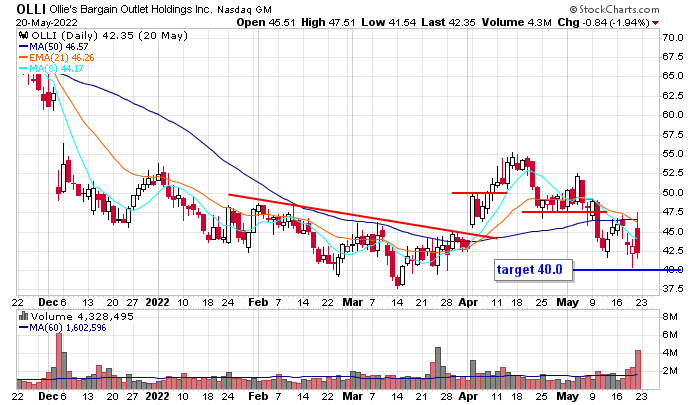Click the cyan line swatch for MA(8)

click(23, 68)
